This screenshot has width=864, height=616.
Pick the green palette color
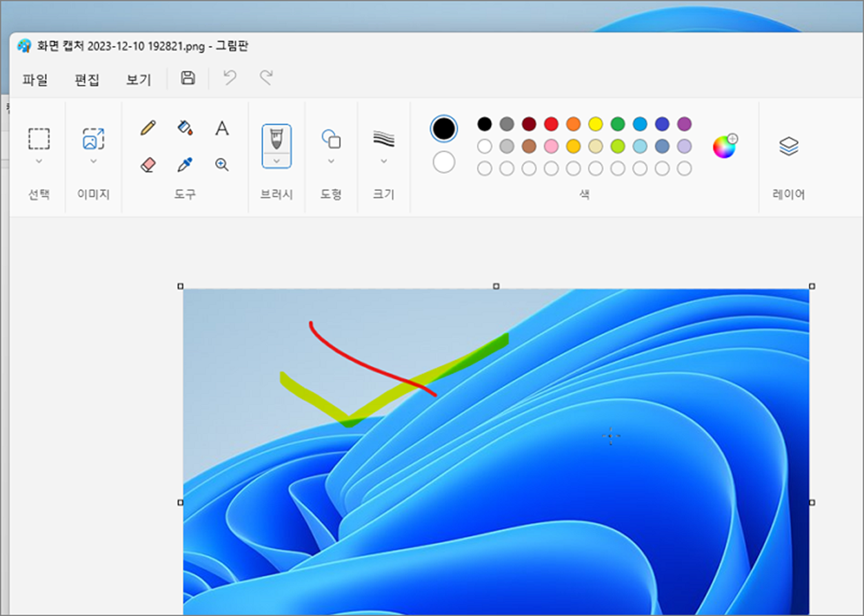pyautogui.click(x=618, y=124)
